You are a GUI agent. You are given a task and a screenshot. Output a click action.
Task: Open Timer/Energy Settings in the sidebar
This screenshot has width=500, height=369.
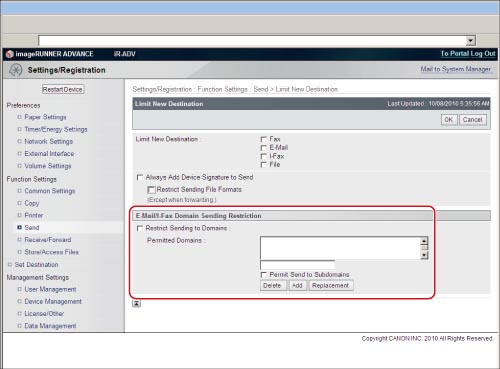56,129
